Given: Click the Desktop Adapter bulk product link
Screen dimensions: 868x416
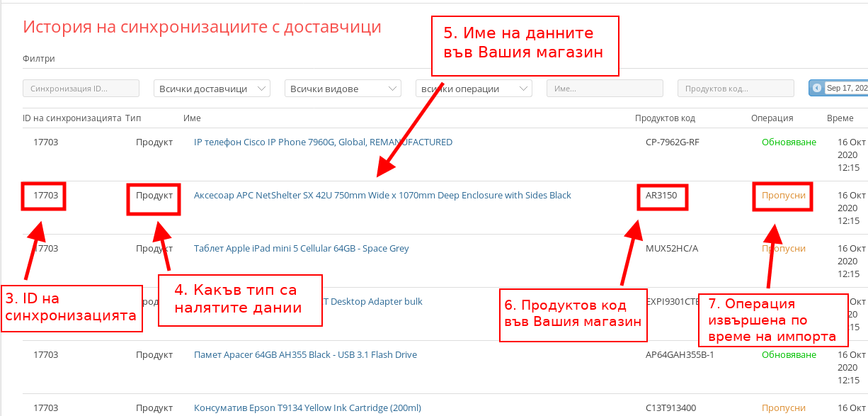Looking at the screenshot, I should [x=374, y=302].
